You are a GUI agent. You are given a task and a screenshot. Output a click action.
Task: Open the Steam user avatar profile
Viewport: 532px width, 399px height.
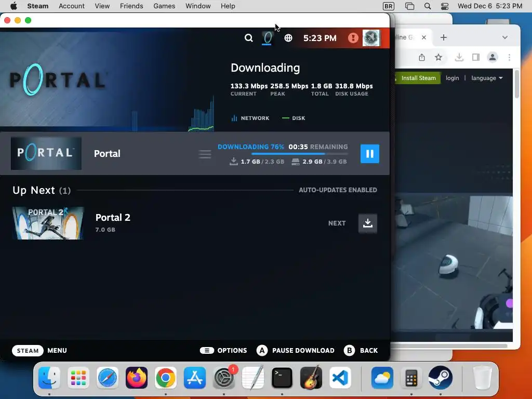[371, 37]
